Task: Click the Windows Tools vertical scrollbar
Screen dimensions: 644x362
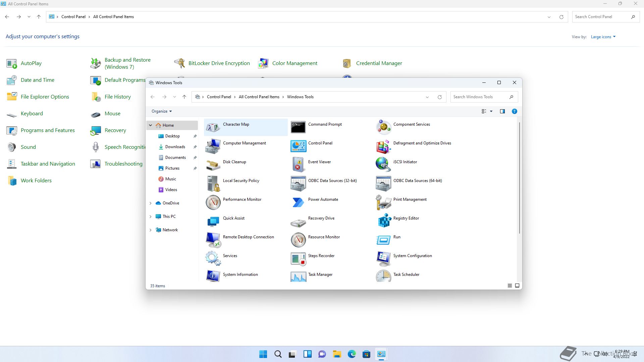Action: 520,178
